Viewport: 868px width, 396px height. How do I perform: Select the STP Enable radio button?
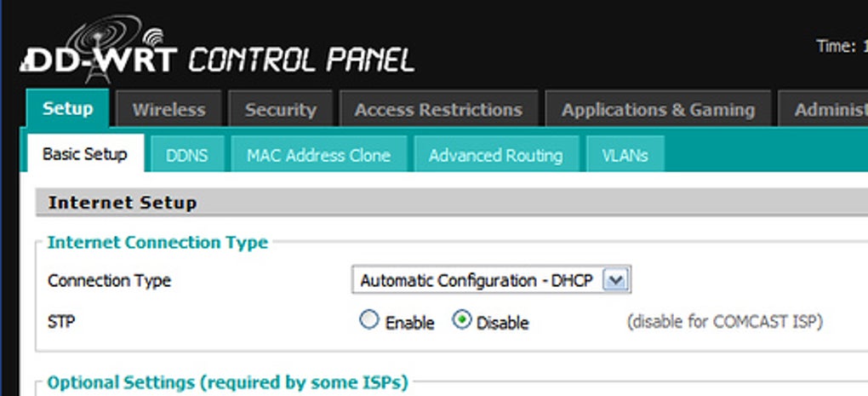[369, 320]
